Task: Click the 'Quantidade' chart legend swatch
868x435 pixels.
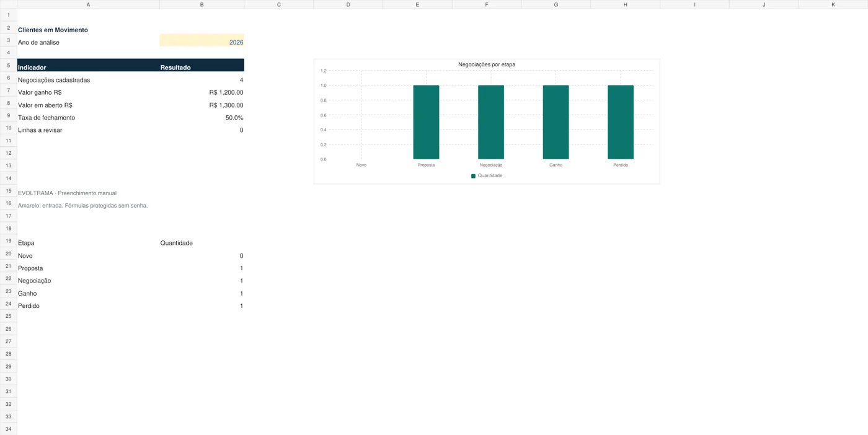Action: click(x=473, y=176)
